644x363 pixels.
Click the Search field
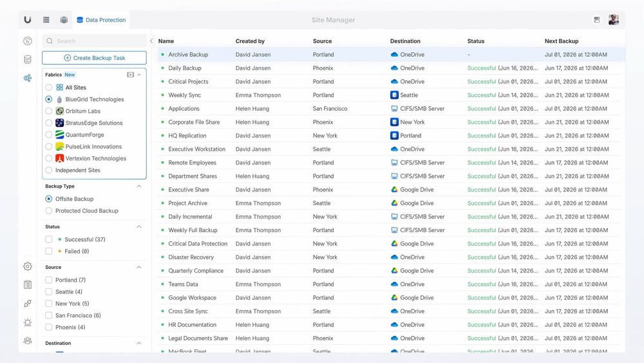click(x=94, y=41)
